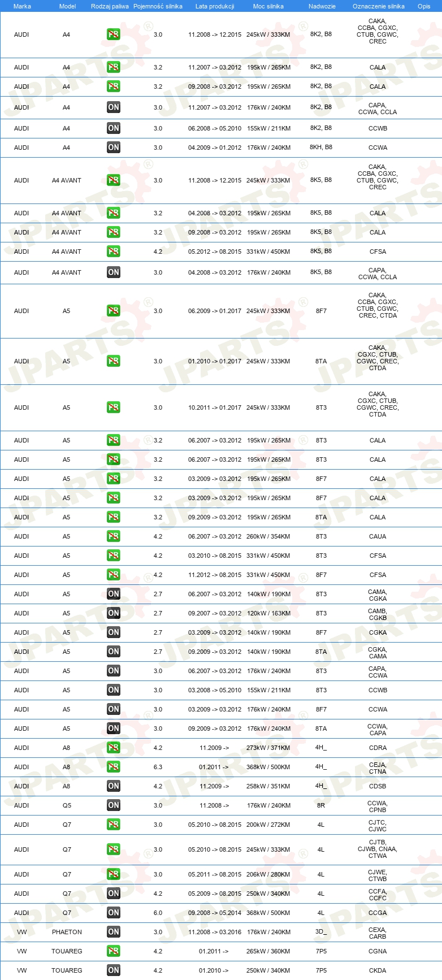This screenshot has height=980, width=442.
Task: Click the ON fuel icon in the VW Phaeton row
Action: coord(114,932)
